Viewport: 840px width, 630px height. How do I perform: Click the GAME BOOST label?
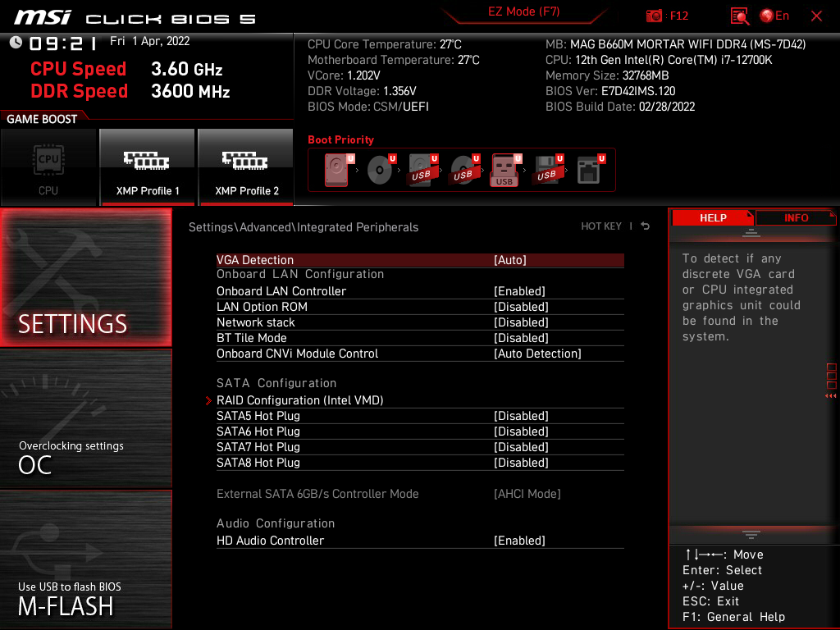click(42, 119)
